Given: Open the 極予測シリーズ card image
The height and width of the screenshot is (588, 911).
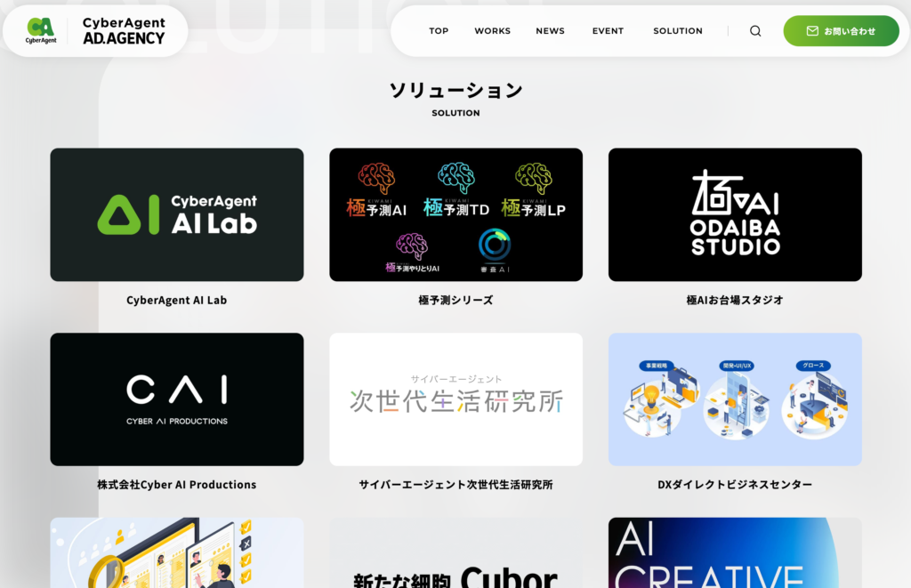Looking at the screenshot, I should coord(455,214).
